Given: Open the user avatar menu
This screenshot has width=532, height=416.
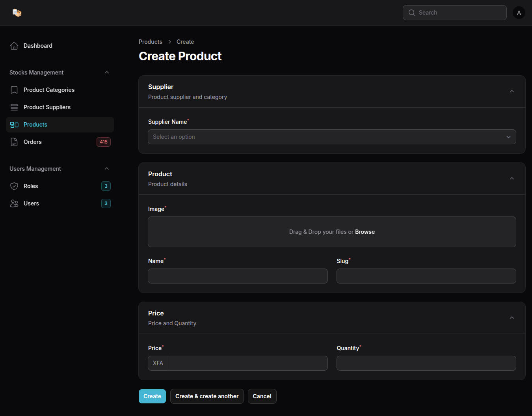Looking at the screenshot, I should pos(519,13).
